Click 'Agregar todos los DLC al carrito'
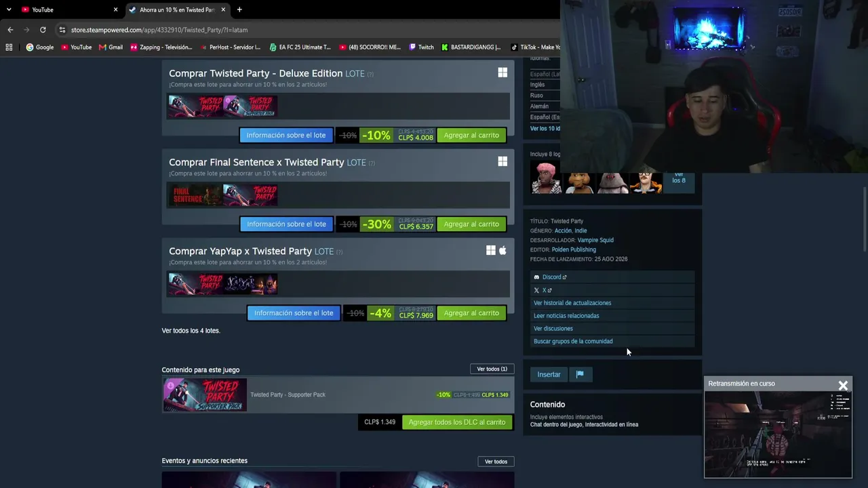The width and height of the screenshot is (868, 488). (x=457, y=422)
